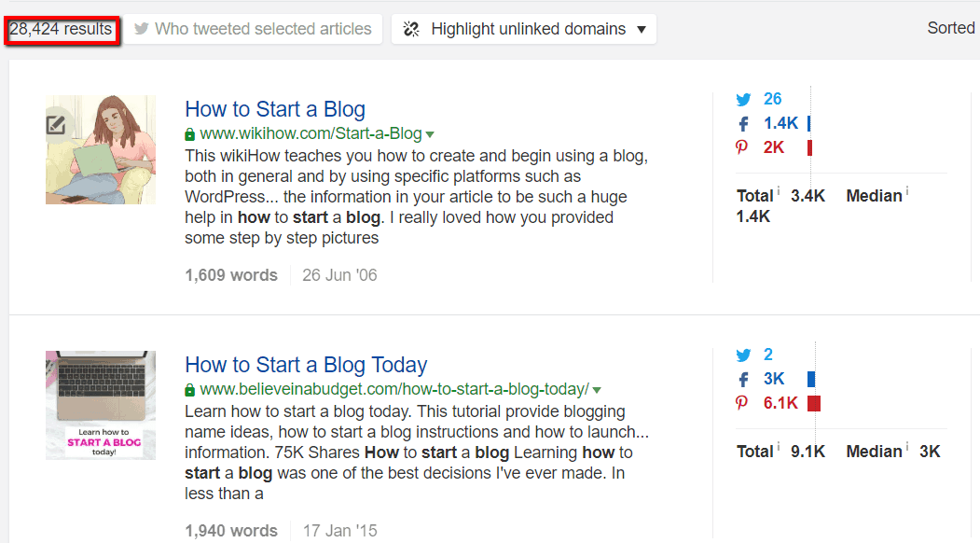Click the laptop thumbnail on the second result
The width and height of the screenshot is (980, 543).
(x=99, y=405)
